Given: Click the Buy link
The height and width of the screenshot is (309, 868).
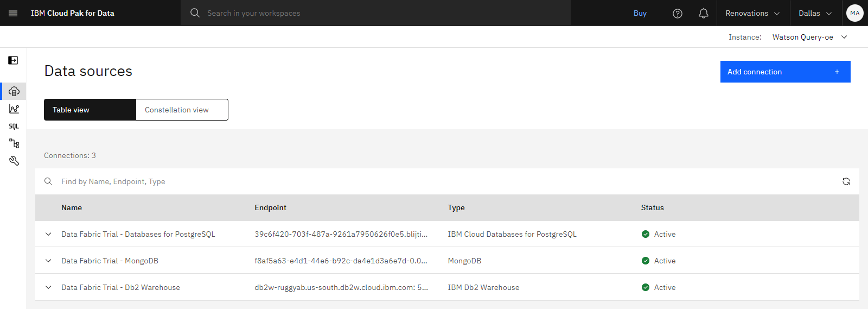Looking at the screenshot, I should click(640, 13).
